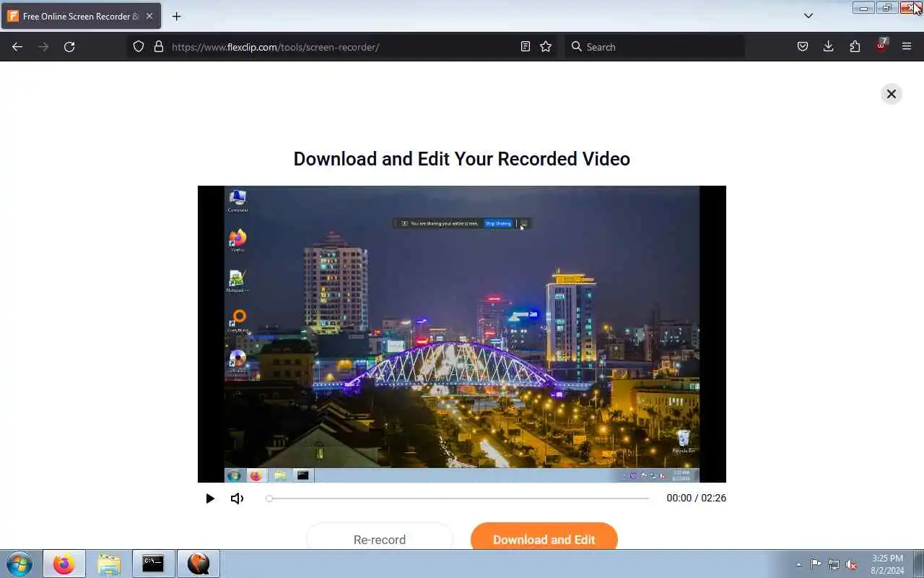Open Command Prompt from taskbar
The width and height of the screenshot is (924, 578).
pos(153,564)
